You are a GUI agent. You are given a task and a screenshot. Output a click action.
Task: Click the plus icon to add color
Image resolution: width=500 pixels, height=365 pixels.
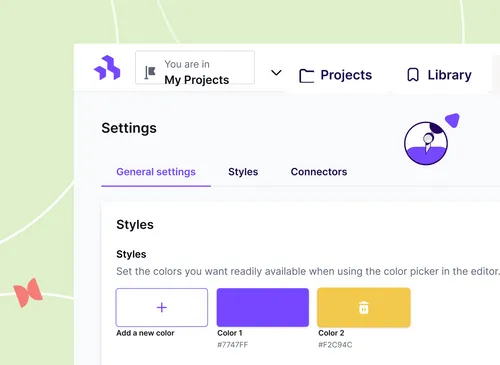(x=162, y=307)
